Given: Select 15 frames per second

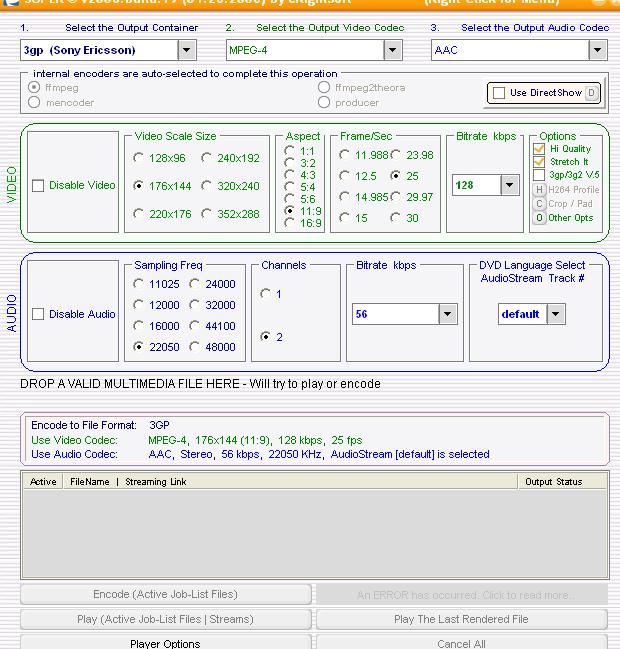Looking at the screenshot, I should (344, 218).
